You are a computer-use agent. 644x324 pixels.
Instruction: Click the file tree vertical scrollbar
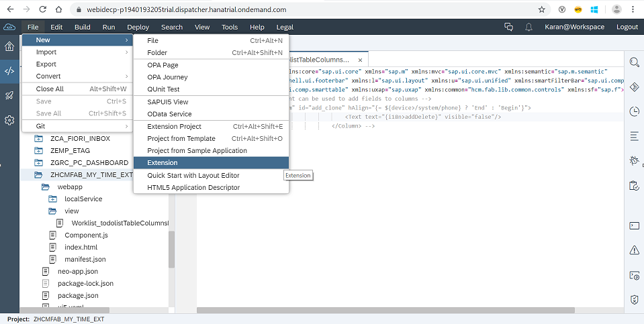pyautogui.click(x=172, y=249)
